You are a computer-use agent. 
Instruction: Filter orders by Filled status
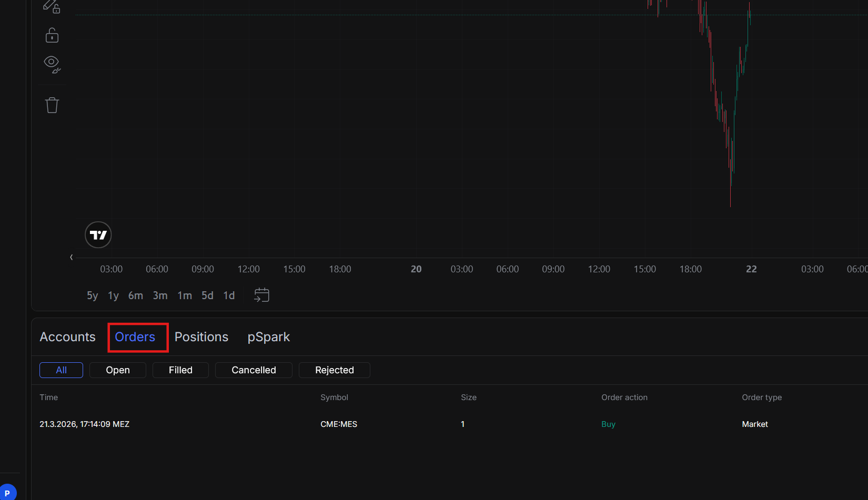pyautogui.click(x=180, y=370)
